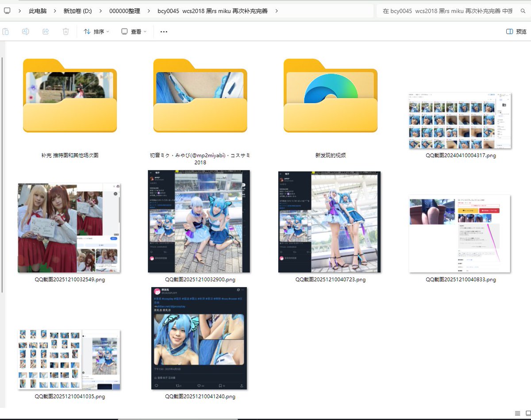Click file name label QQ截图20251210041240.png
Screen dimensions: 531x420
tap(200, 397)
